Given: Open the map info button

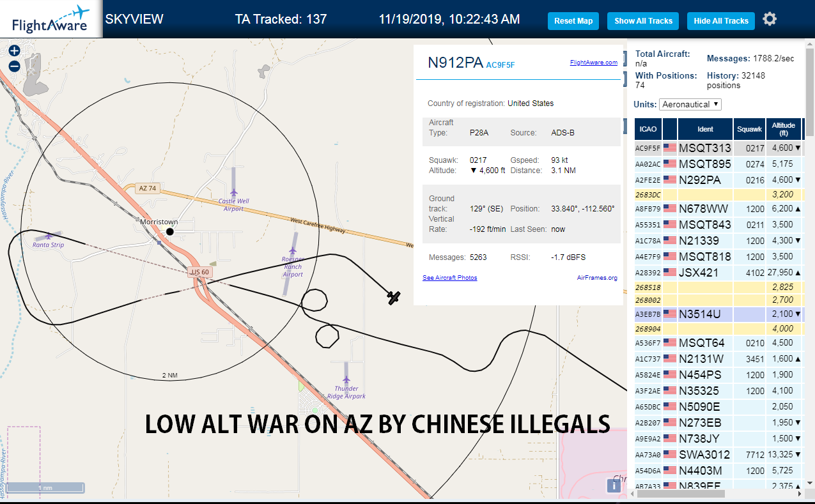Looking at the screenshot, I should click(614, 485).
